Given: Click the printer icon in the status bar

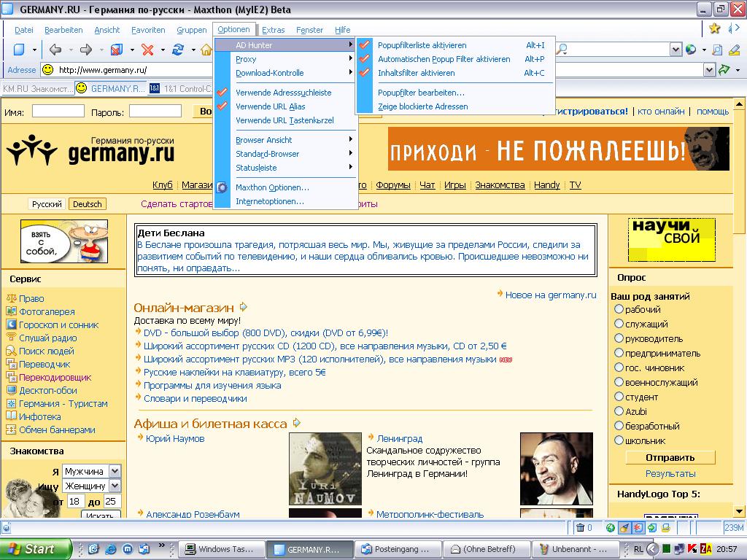Looking at the screenshot, I should point(665,528).
